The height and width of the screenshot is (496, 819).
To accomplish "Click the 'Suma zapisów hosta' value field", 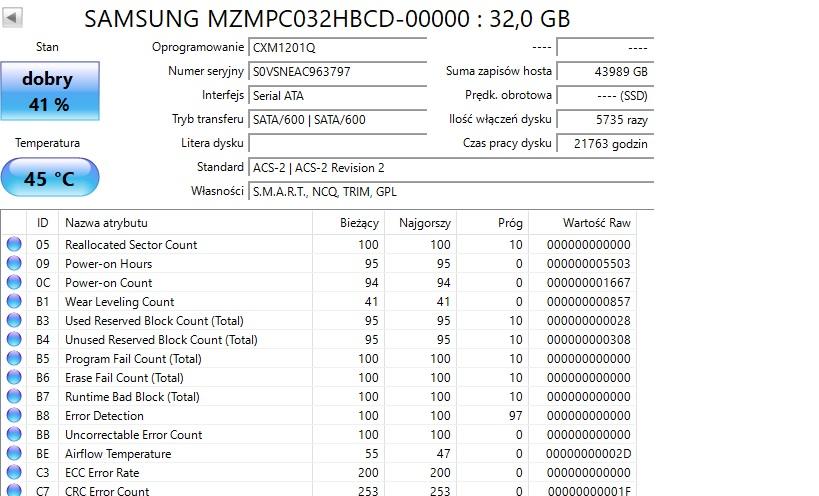I will point(604,72).
